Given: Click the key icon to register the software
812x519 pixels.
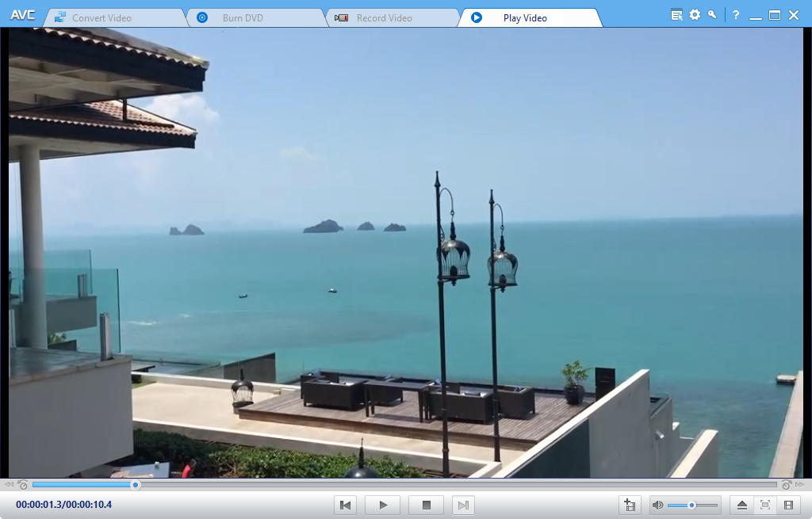Looking at the screenshot, I should 711,13.
